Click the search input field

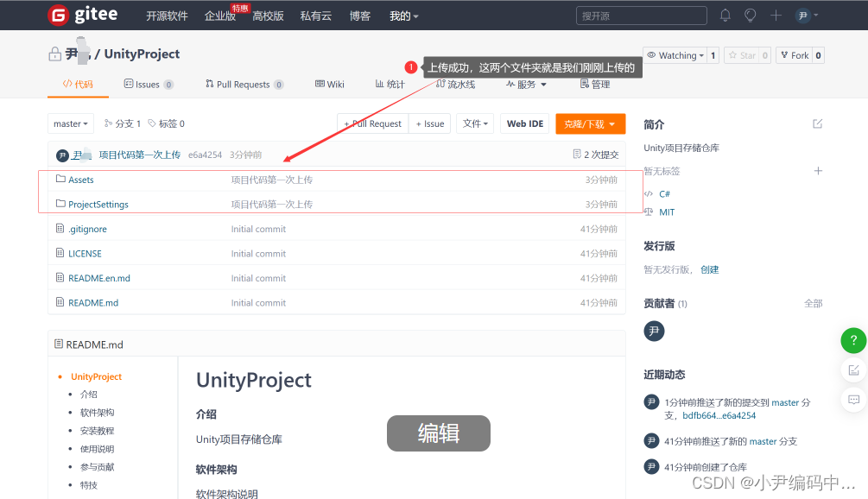641,14
